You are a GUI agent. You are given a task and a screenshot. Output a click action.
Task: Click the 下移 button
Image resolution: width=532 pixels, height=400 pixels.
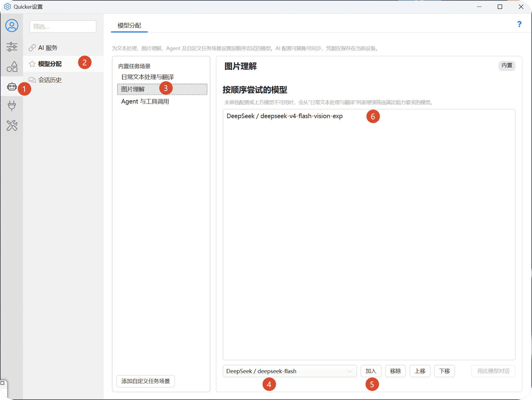(x=444, y=371)
